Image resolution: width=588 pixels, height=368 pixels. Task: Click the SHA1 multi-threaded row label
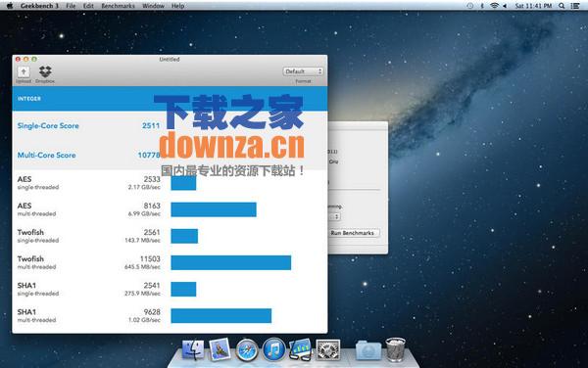pyautogui.click(x=36, y=315)
